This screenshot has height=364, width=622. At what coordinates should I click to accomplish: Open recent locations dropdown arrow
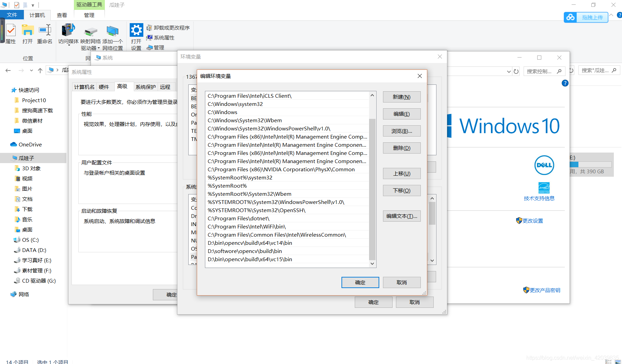[31, 70]
